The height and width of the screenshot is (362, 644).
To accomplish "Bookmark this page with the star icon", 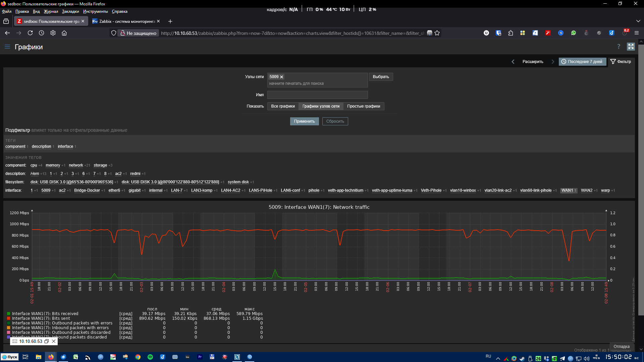I will (437, 33).
